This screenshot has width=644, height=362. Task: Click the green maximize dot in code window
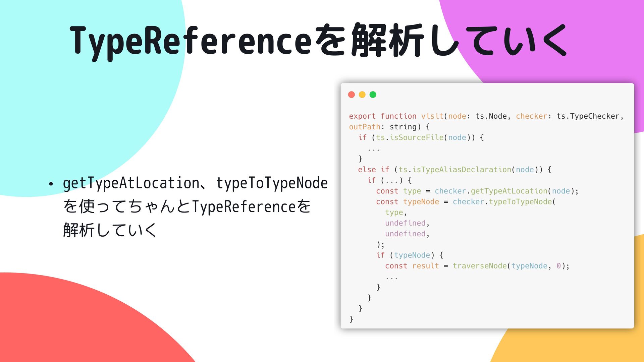click(x=373, y=95)
